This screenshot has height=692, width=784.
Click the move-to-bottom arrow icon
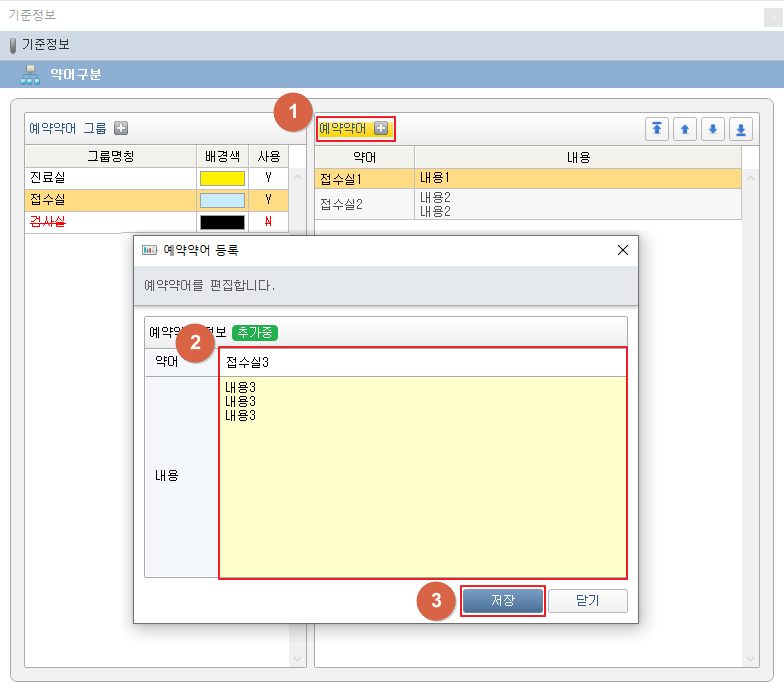pos(741,129)
